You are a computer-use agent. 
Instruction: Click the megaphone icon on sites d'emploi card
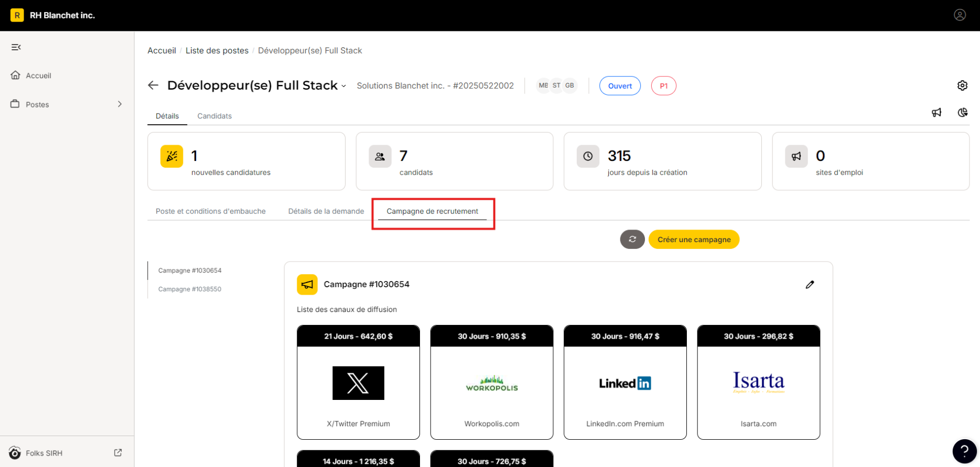[796, 156]
